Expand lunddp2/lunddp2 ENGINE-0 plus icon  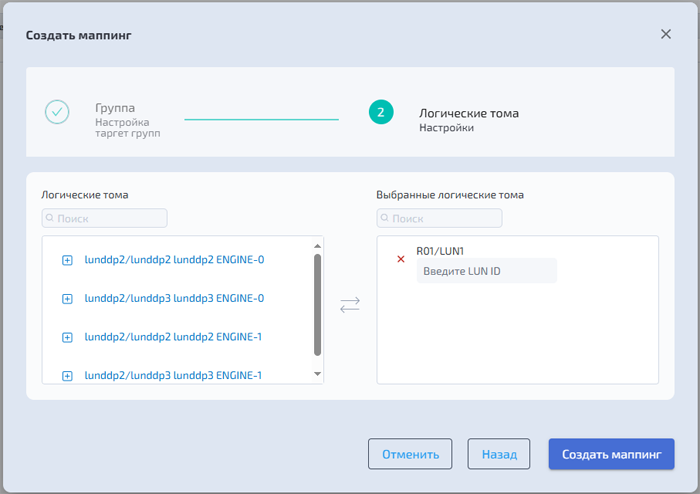tap(67, 260)
